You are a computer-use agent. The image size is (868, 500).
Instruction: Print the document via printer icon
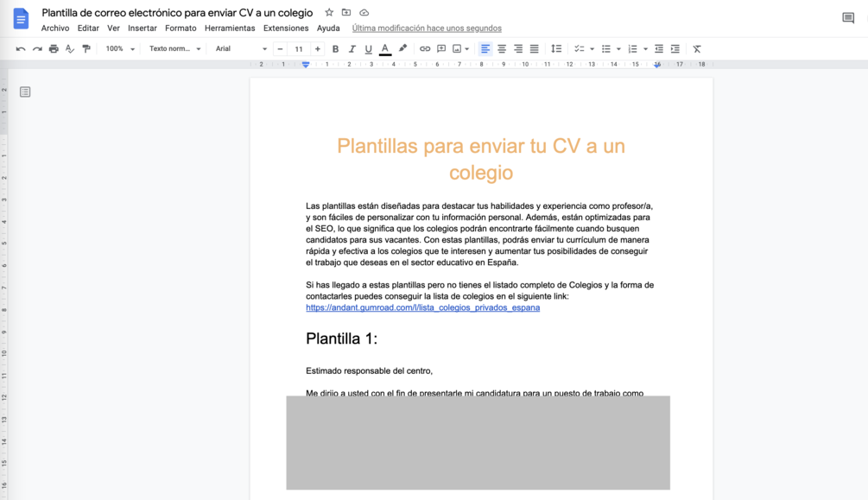click(54, 48)
